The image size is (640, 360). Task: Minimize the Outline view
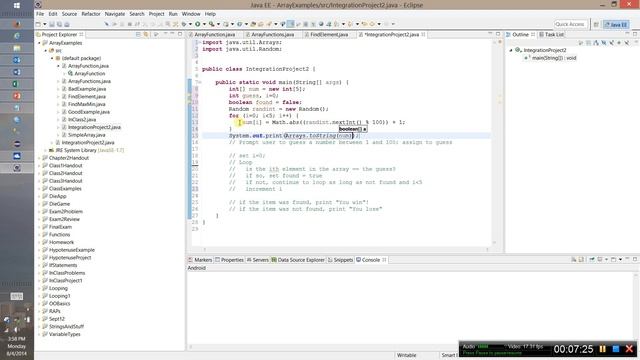[x=627, y=34]
